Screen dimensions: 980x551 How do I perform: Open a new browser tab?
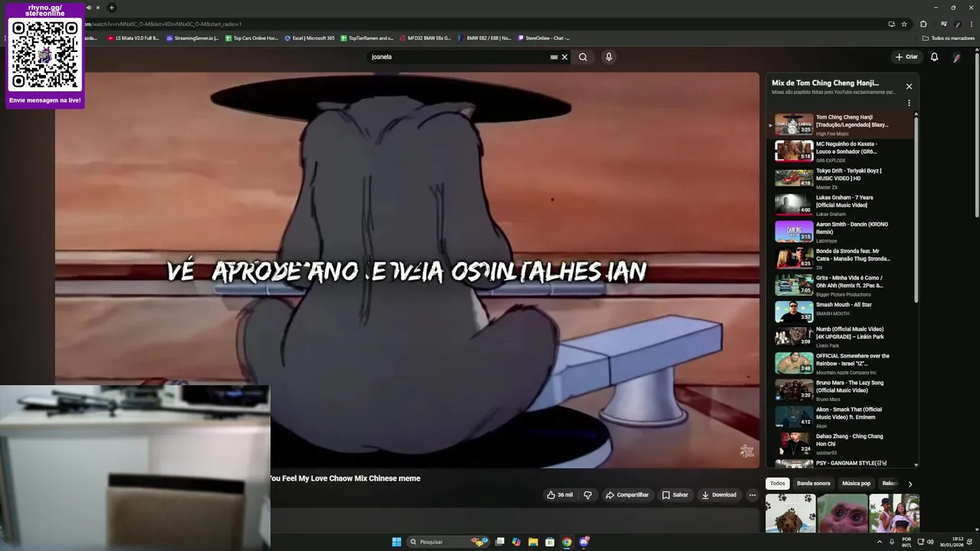(111, 8)
